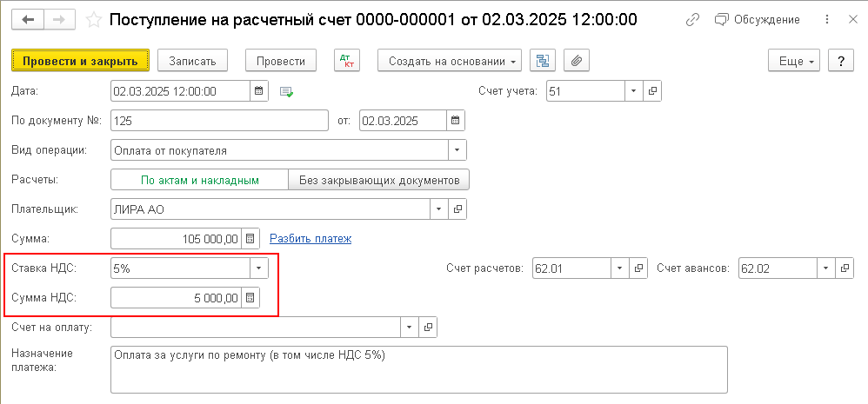The image size is (868, 404).
Task: Open help with the question mark button
Action: click(x=841, y=61)
